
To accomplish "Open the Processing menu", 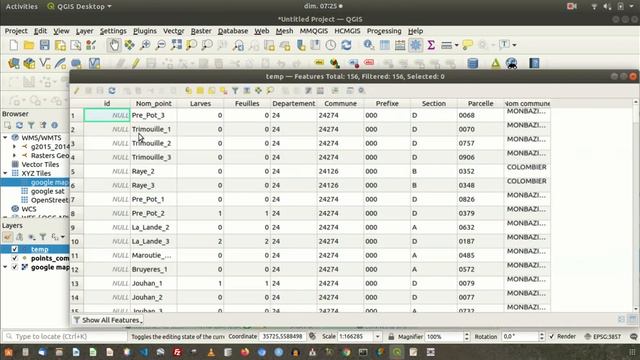I will [x=384, y=31].
